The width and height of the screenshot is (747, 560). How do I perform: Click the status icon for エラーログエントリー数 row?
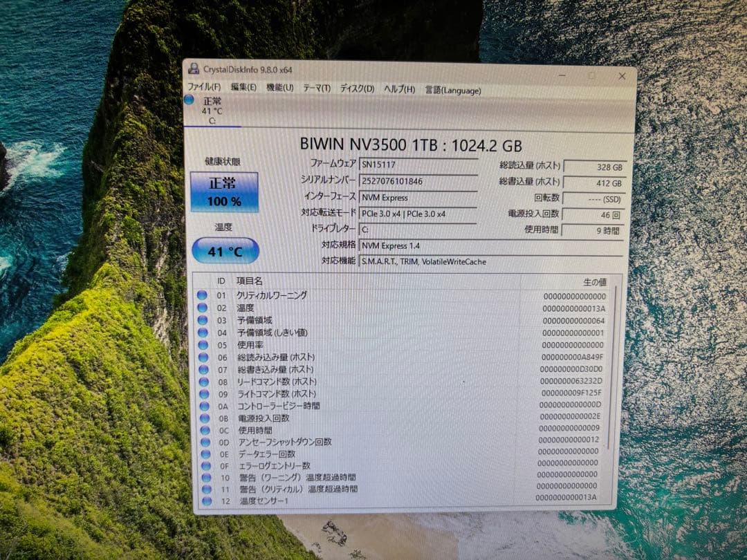point(206,466)
